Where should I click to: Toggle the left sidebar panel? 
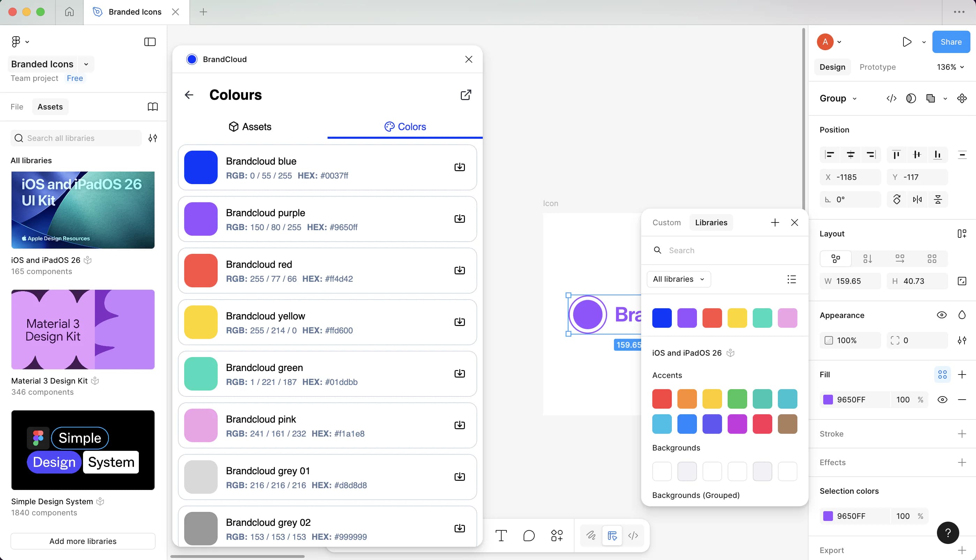(150, 41)
